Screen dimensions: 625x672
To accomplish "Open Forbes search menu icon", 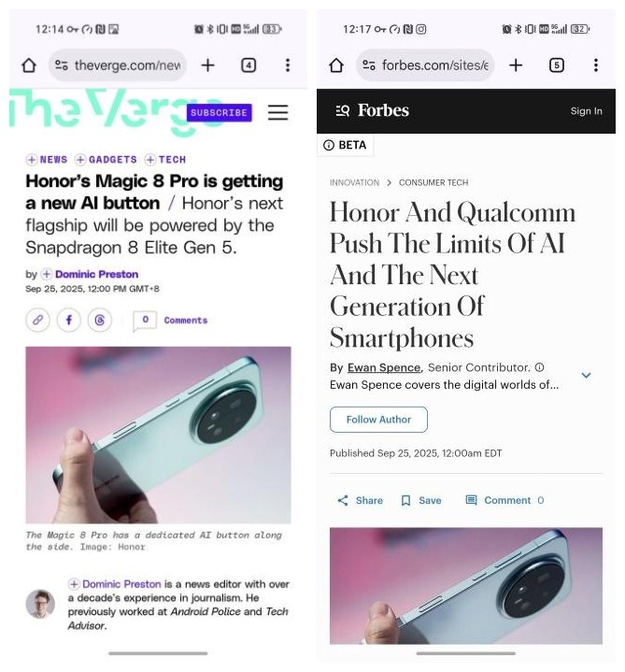I will [342, 110].
